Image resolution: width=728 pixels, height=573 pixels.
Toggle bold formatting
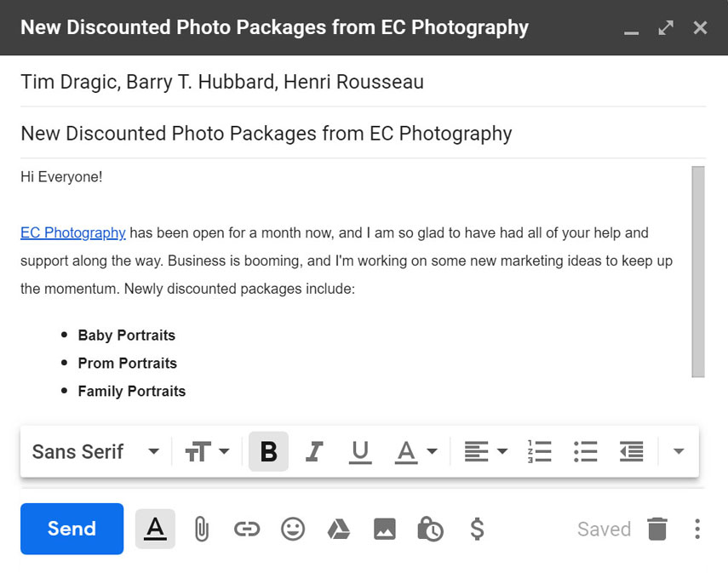[268, 451]
